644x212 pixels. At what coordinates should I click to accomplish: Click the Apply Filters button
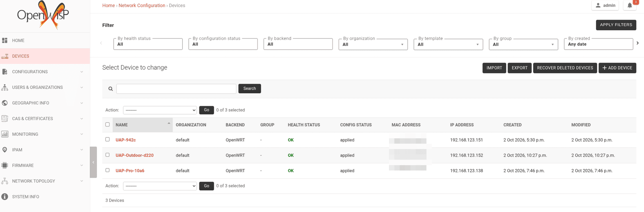[616, 25]
